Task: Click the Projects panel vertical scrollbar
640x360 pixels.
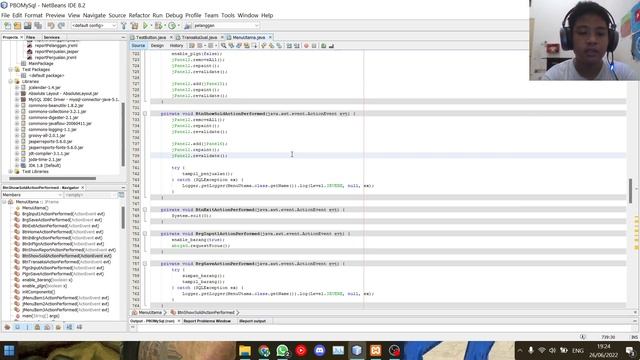Action: click(123, 134)
